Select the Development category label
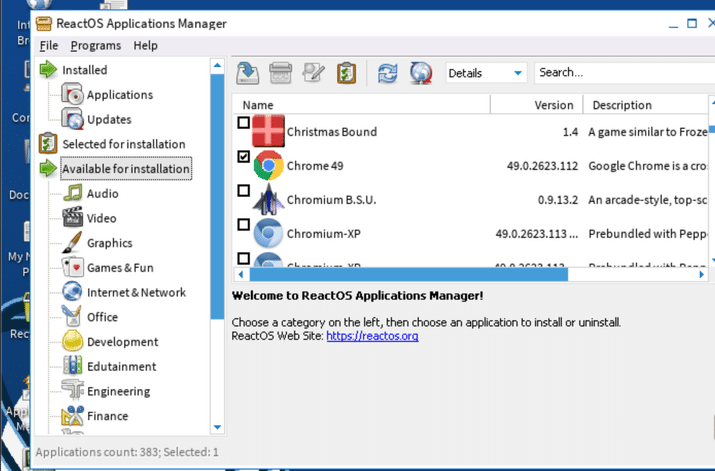The height and width of the screenshot is (471, 715). [122, 342]
